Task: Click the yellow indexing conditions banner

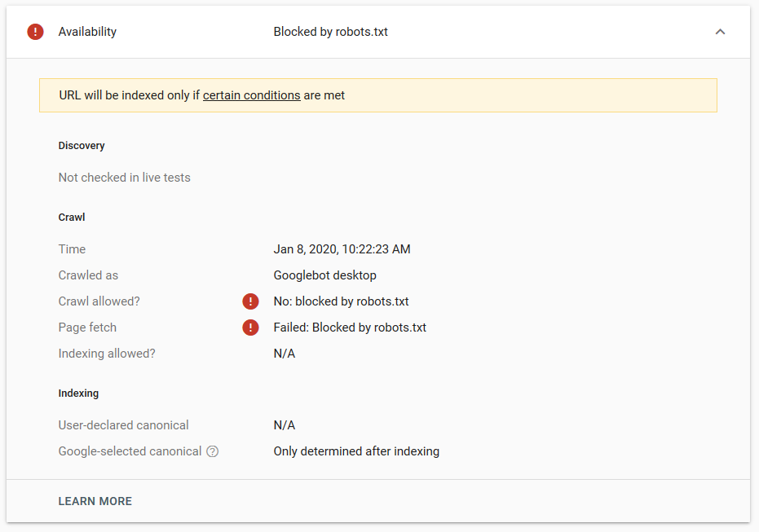Action: click(x=378, y=95)
